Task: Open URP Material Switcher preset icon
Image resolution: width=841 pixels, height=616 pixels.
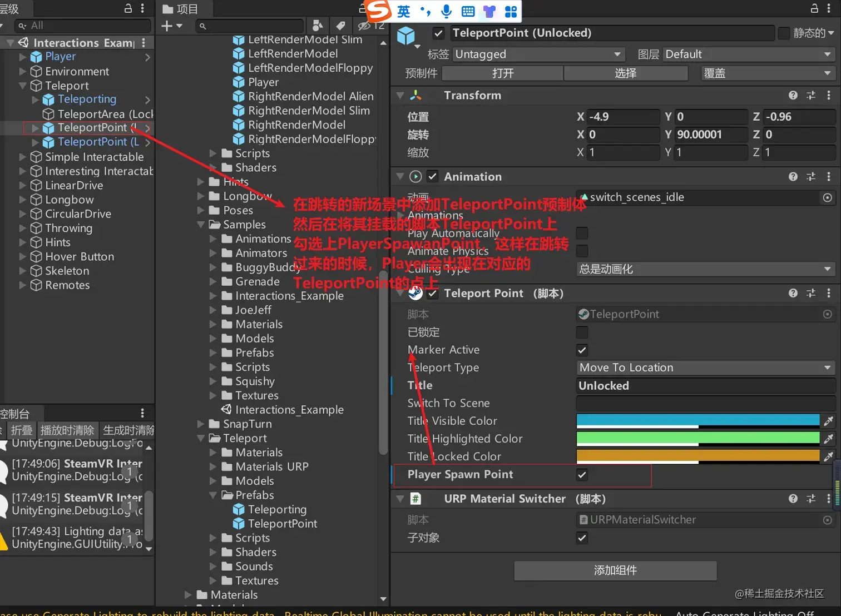Action: tap(811, 499)
